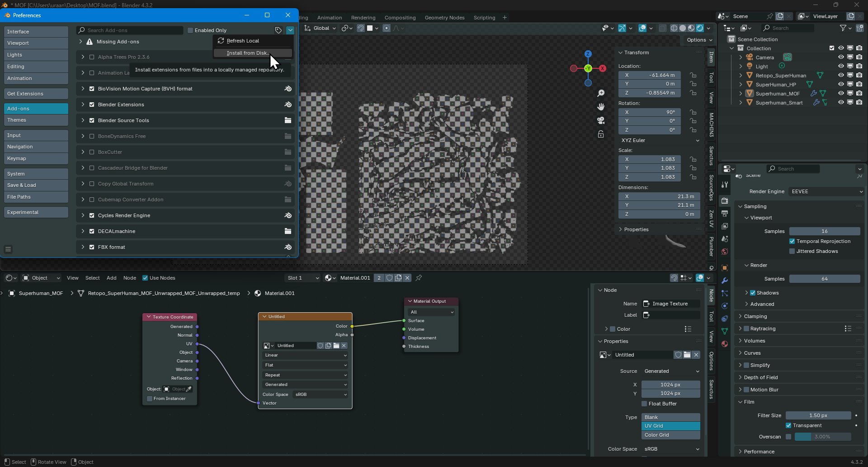
Task: Open the Render Engine EEVEE dropdown
Action: pos(826,191)
